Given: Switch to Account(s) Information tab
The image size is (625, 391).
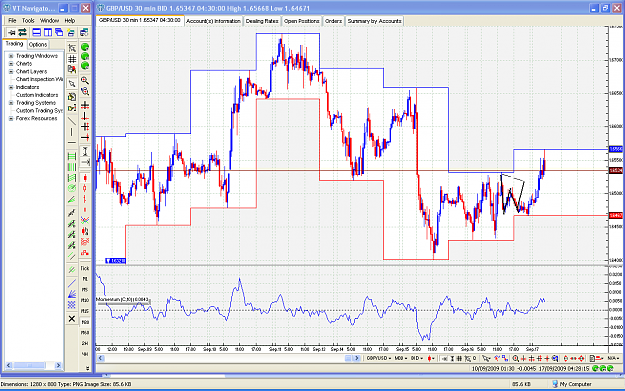Looking at the screenshot, I should pos(213,21).
